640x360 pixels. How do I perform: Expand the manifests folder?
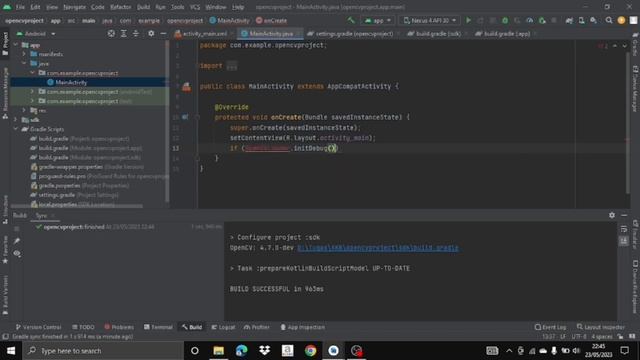pyautogui.click(x=24, y=54)
